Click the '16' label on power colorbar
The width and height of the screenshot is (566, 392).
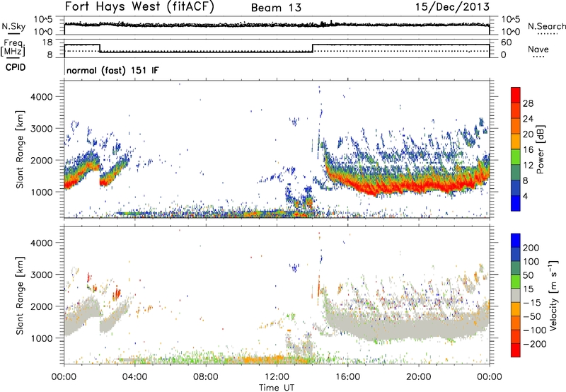(528, 150)
